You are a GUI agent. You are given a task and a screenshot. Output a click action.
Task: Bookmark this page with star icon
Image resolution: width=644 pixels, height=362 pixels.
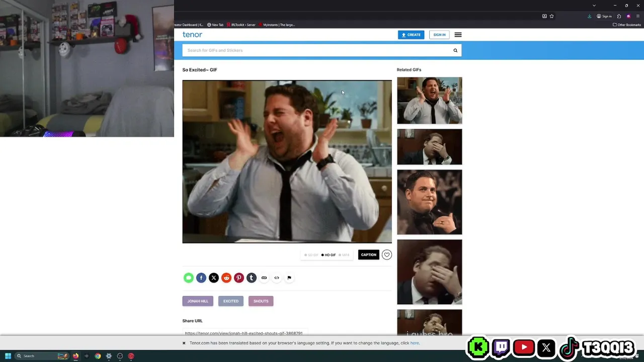(551, 16)
